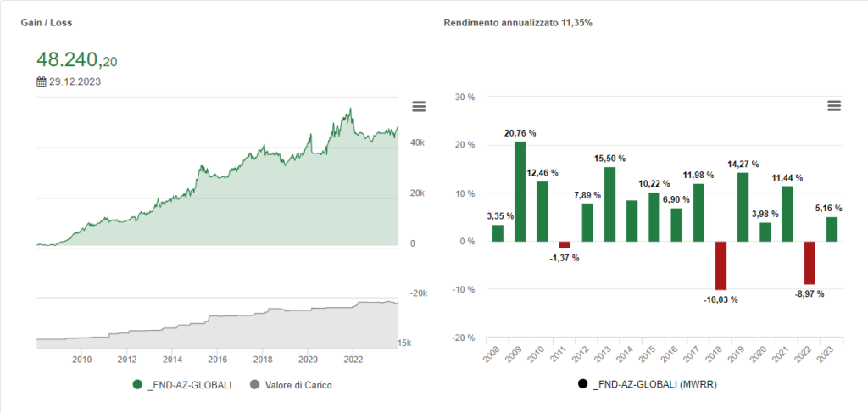
Task: Click the calendar icon beside 29.12.2023
Action: [41, 82]
